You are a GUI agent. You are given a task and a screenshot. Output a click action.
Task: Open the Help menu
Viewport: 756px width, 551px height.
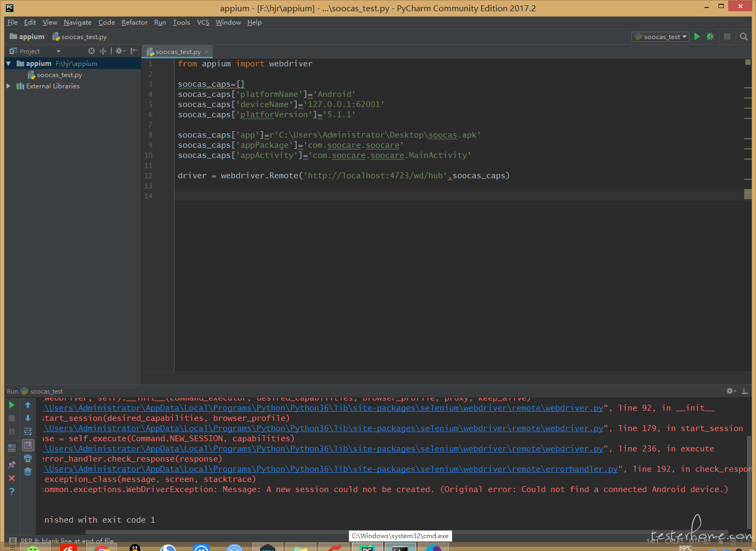pyautogui.click(x=254, y=22)
